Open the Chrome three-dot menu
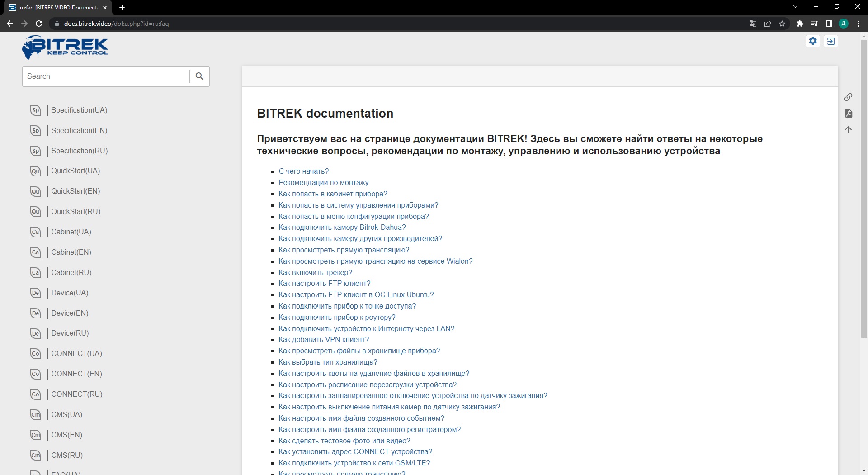The width and height of the screenshot is (868, 475). point(858,24)
